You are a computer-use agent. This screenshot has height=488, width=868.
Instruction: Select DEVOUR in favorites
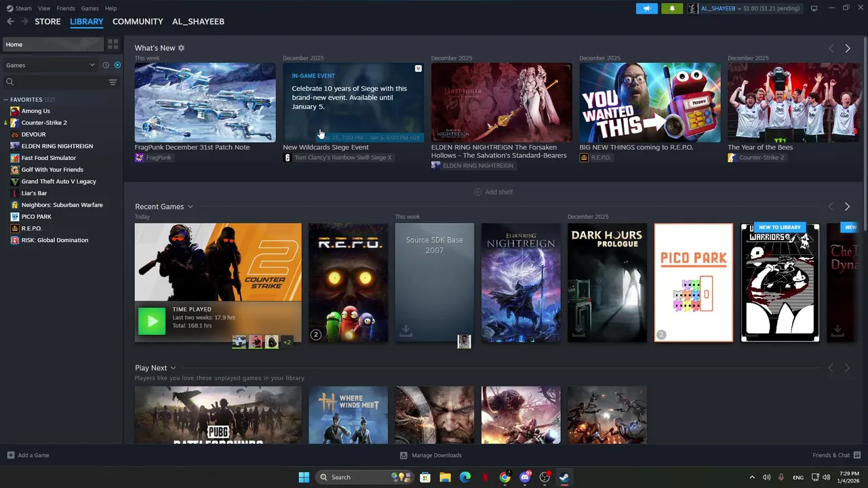pyautogui.click(x=33, y=135)
